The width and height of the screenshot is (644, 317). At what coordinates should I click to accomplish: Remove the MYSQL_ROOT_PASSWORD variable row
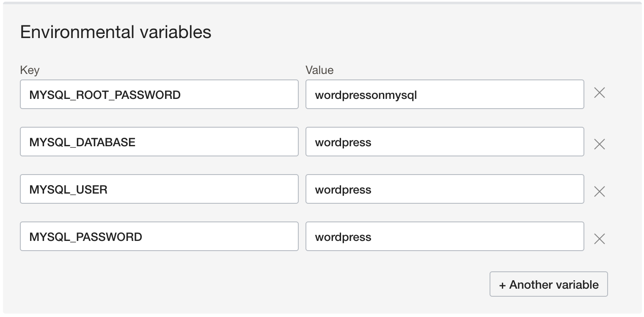(x=599, y=93)
